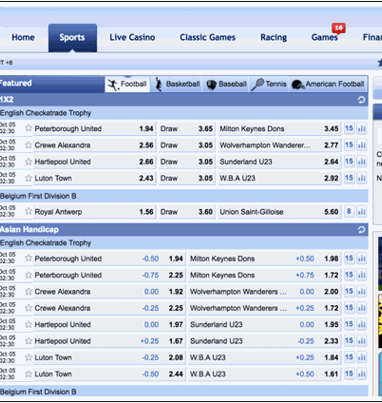Favorite Peterborough United match in 1X2 section
Image resolution: width=382 pixels, height=403 pixels.
(29, 128)
